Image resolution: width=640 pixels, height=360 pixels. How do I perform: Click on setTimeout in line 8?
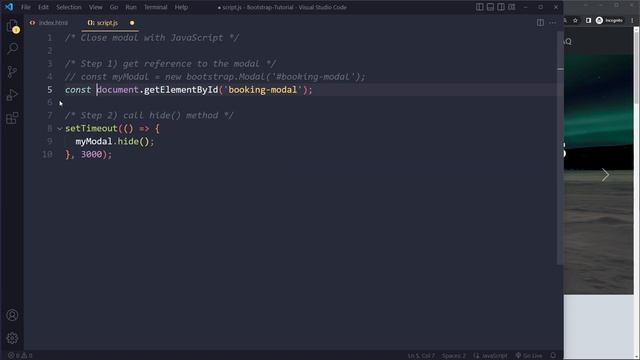click(x=91, y=129)
